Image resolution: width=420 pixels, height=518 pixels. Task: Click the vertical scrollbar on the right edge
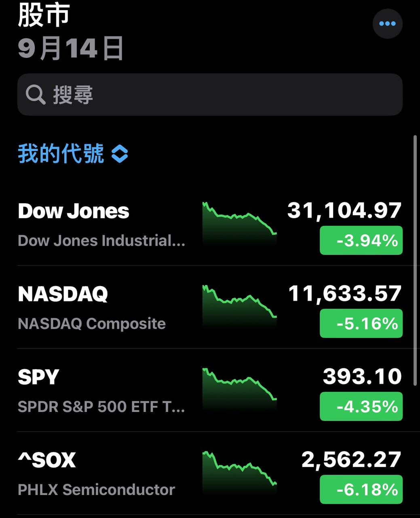point(415,260)
